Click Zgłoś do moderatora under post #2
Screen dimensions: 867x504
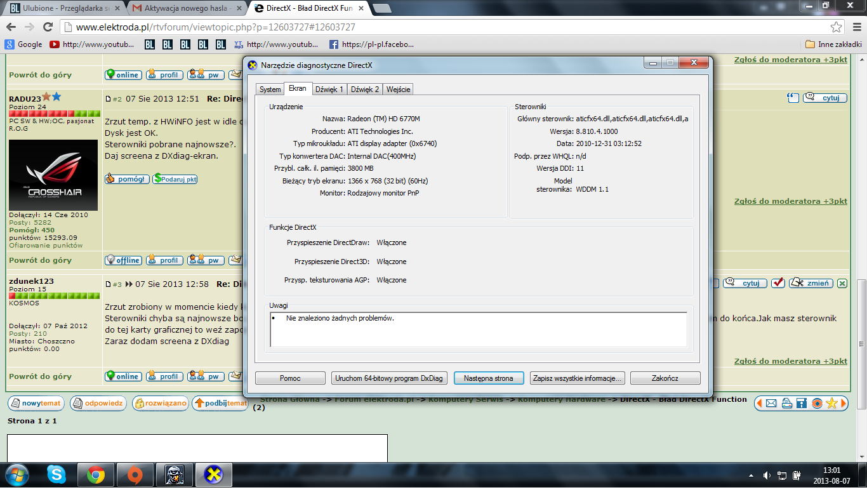coord(791,201)
